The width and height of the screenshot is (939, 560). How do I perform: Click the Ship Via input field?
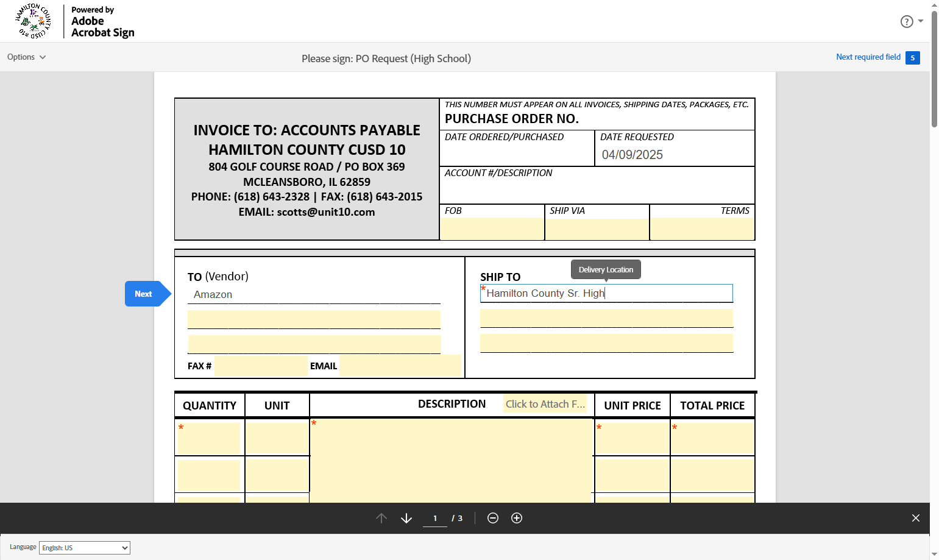(597, 229)
